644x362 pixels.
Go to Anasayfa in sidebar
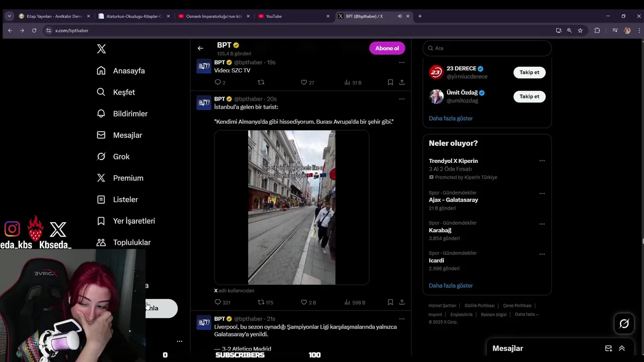tap(121, 71)
